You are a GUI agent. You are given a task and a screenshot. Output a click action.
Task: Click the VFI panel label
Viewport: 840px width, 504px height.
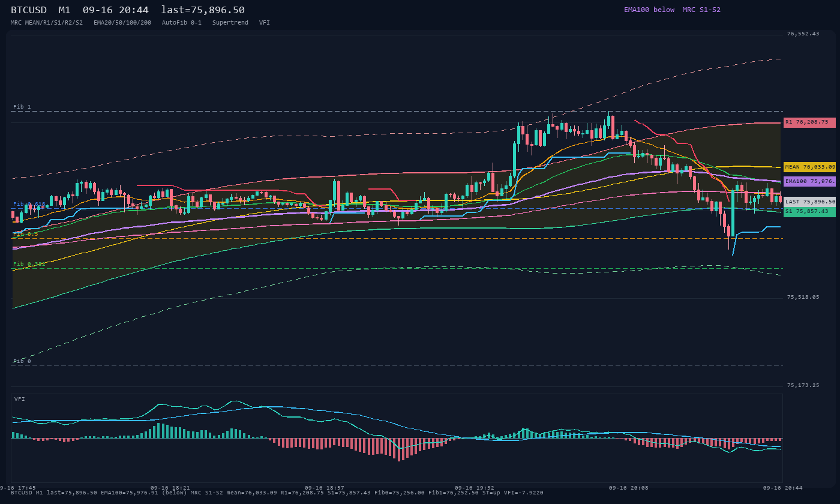pyautogui.click(x=20, y=399)
